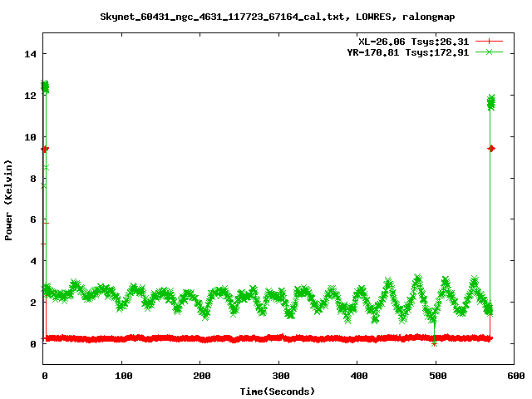Screen dimensions: 532x399
Task: Click the x-axis tick label 300
Action: tap(281, 376)
